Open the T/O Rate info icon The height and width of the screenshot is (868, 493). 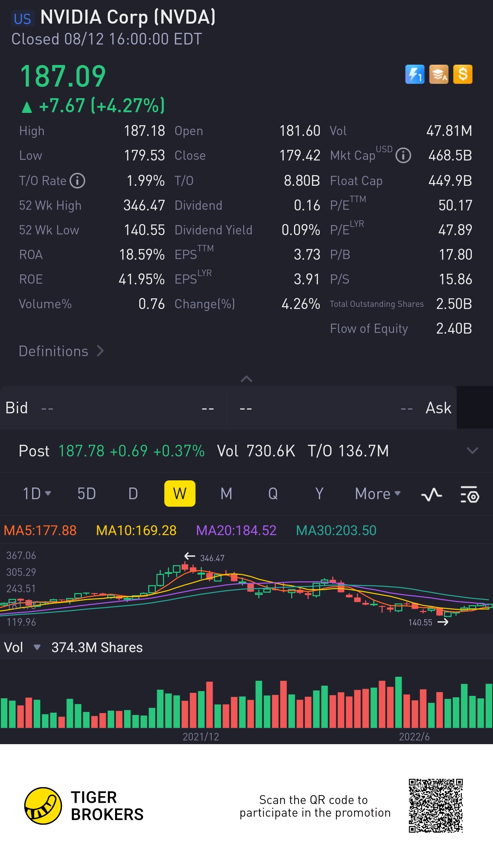[x=77, y=181]
